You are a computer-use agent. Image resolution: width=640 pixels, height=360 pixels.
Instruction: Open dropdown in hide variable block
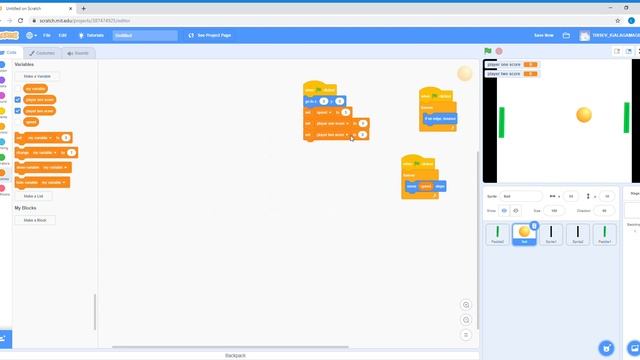pyautogui.click(x=53, y=182)
